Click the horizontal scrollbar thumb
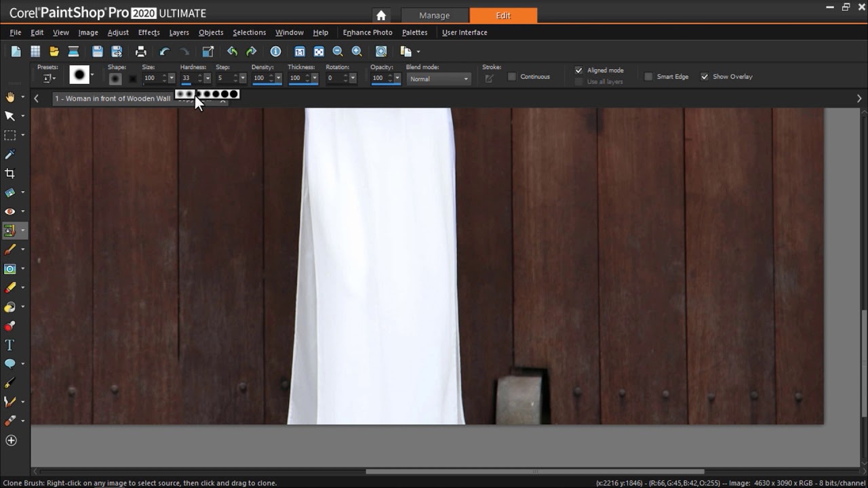The height and width of the screenshot is (488, 868). pyautogui.click(x=535, y=472)
